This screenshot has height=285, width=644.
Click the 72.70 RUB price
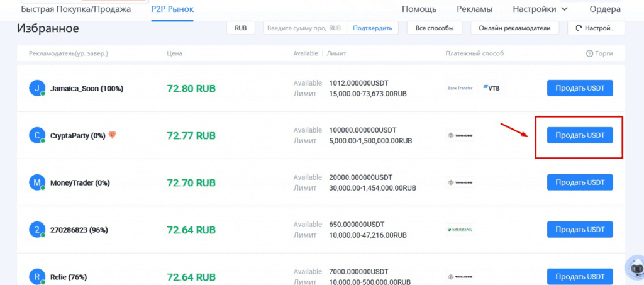(191, 182)
